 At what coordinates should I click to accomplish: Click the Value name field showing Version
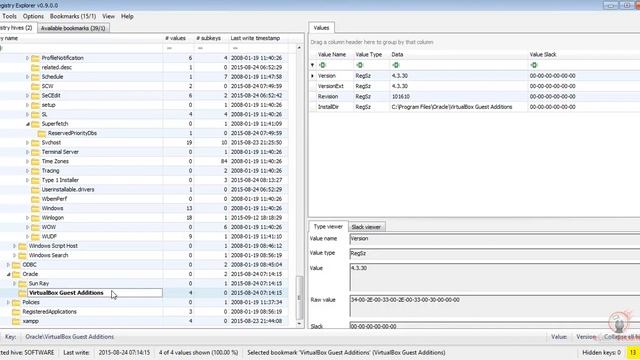[x=495, y=239]
